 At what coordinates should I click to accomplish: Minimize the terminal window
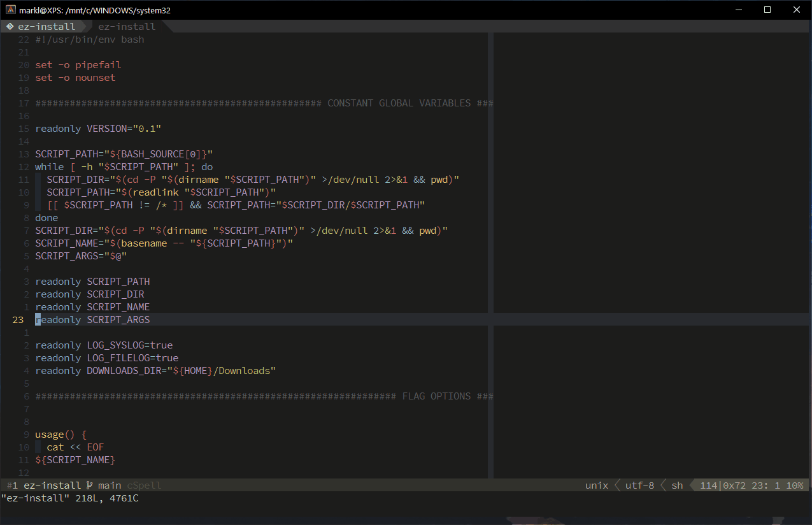coord(739,10)
